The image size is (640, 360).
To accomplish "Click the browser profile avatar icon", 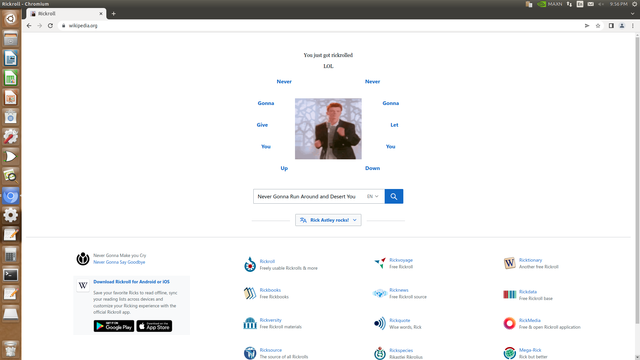I will 622,25.
